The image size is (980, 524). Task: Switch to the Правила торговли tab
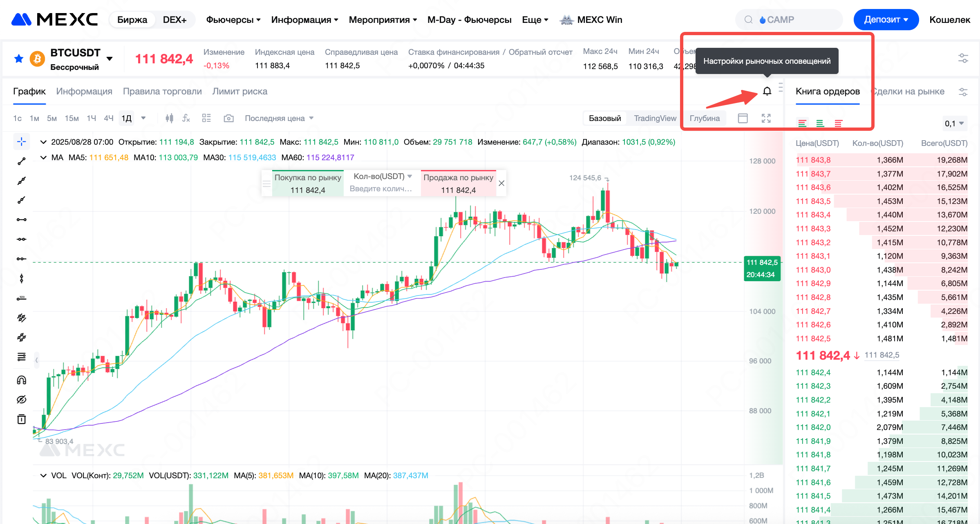point(162,91)
